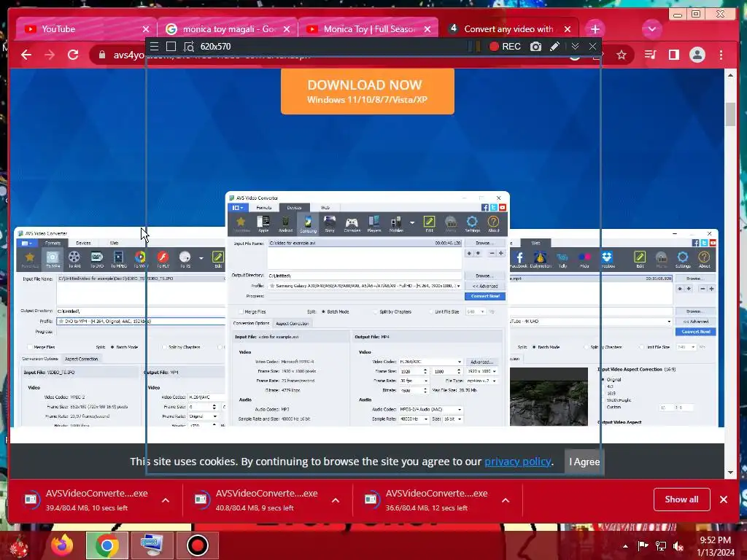View site info via the lock icon
747x560 pixels.
101,55
